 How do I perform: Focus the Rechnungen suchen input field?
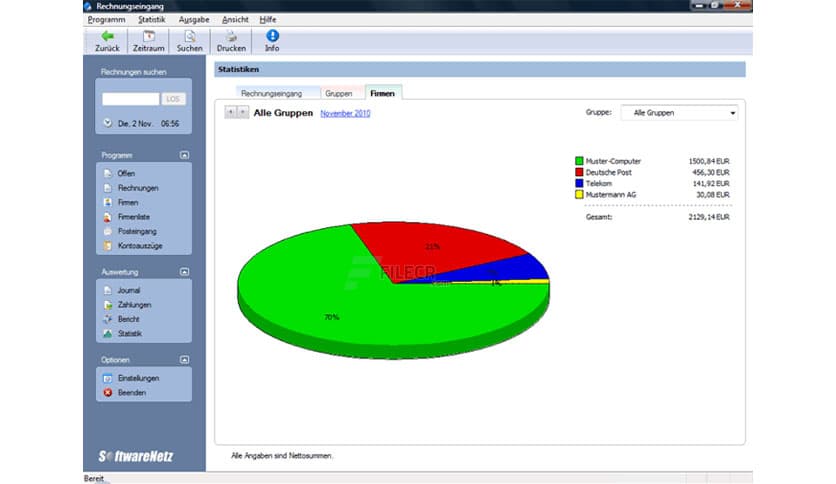click(x=131, y=99)
